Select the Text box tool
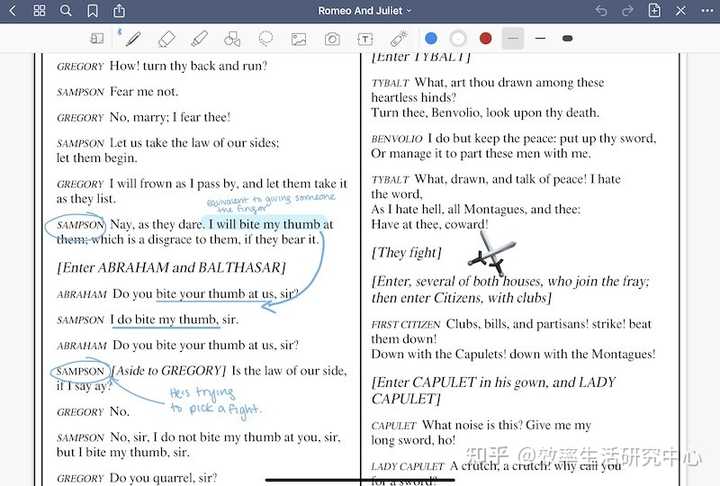The width and height of the screenshot is (720, 486). pyautogui.click(x=365, y=39)
